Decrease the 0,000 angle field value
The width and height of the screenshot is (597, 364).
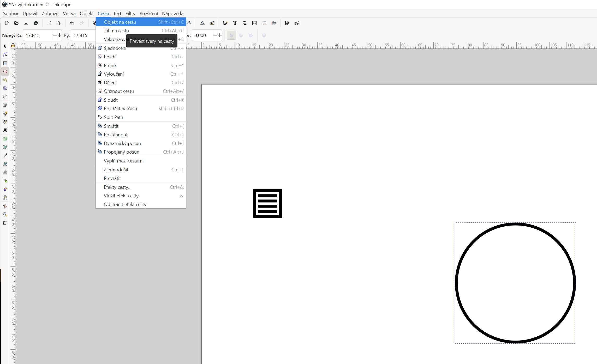(x=215, y=35)
